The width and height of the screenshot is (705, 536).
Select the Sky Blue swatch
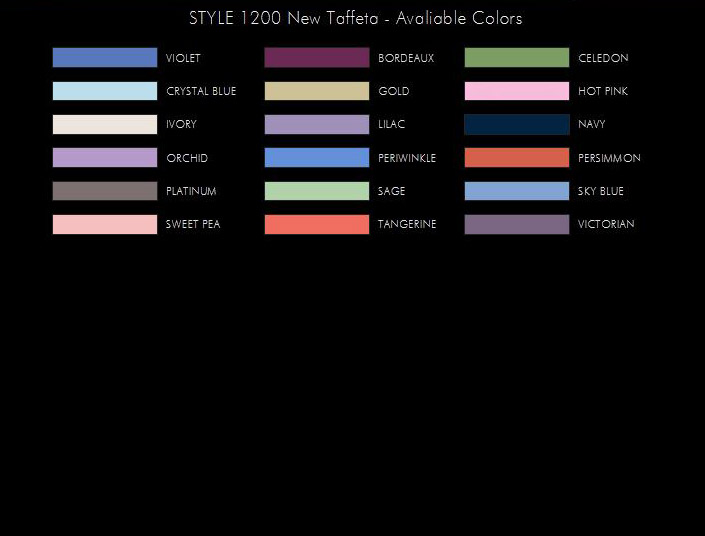517,191
